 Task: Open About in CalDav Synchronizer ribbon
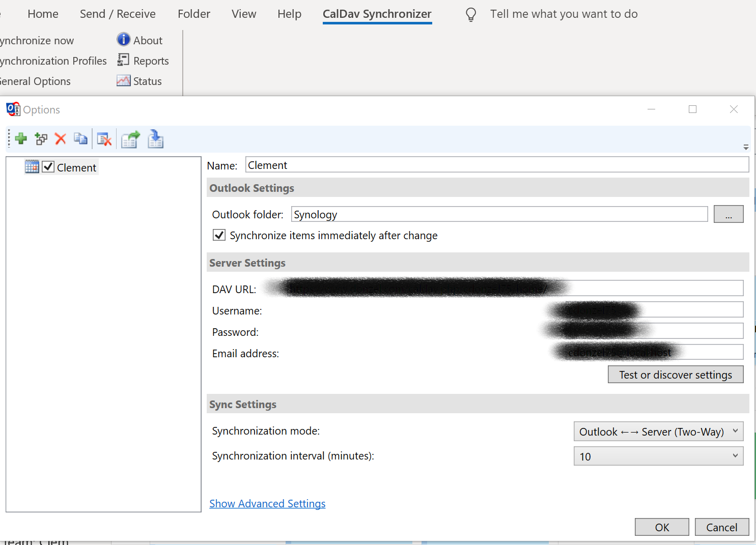[139, 40]
